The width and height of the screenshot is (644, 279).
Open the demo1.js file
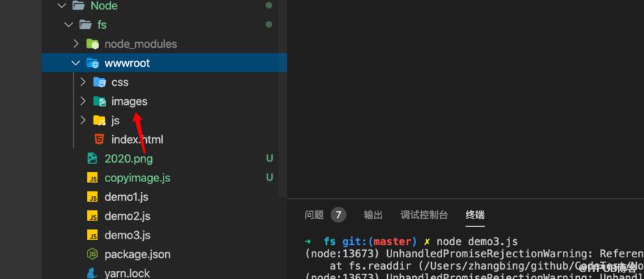tap(126, 197)
